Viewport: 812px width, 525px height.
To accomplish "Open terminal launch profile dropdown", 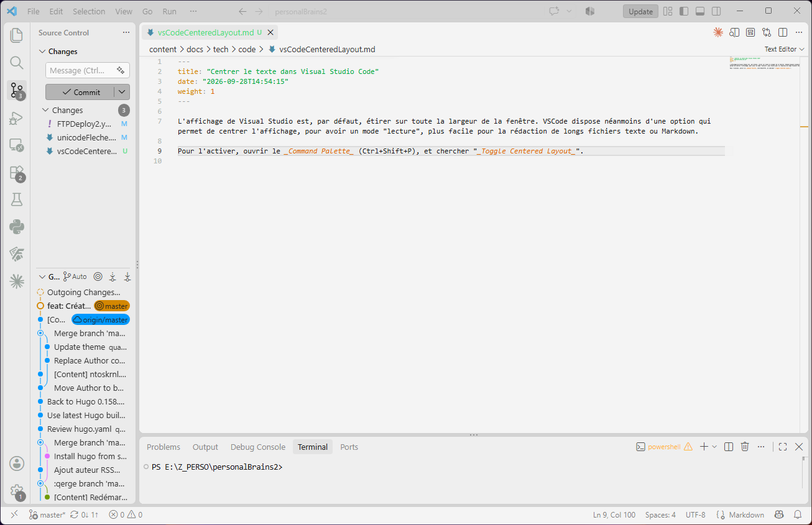I will point(714,447).
